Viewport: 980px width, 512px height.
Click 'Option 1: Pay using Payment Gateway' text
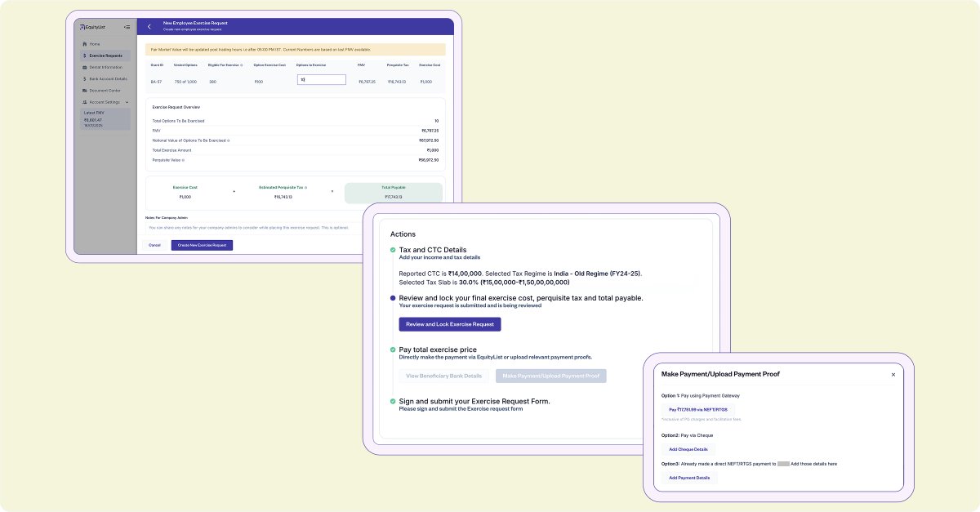pyautogui.click(x=701, y=395)
